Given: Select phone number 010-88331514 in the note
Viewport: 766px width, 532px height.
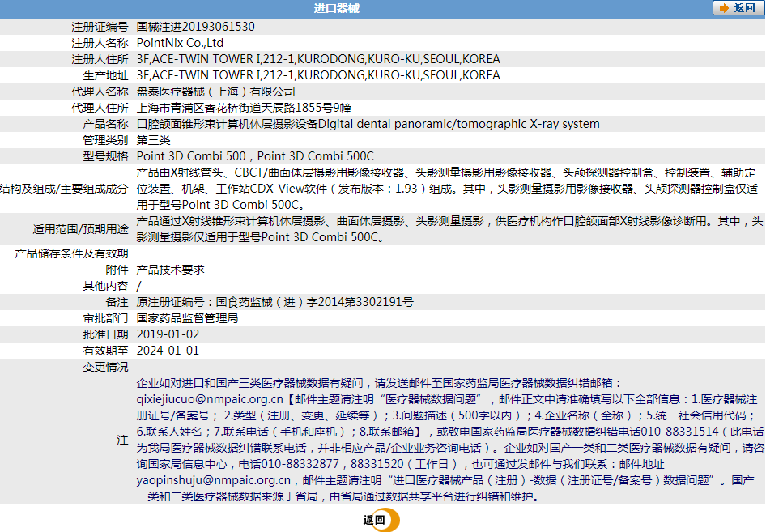Looking at the screenshot, I should [679, 432].
